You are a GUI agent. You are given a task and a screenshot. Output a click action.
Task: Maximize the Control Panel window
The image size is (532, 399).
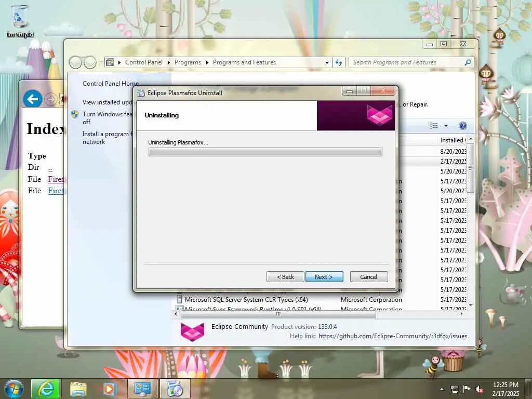[444, 44]
